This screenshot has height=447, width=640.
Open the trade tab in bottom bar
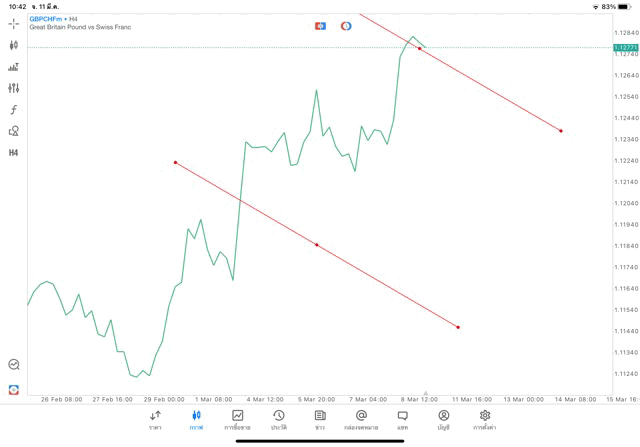point(238,419)
